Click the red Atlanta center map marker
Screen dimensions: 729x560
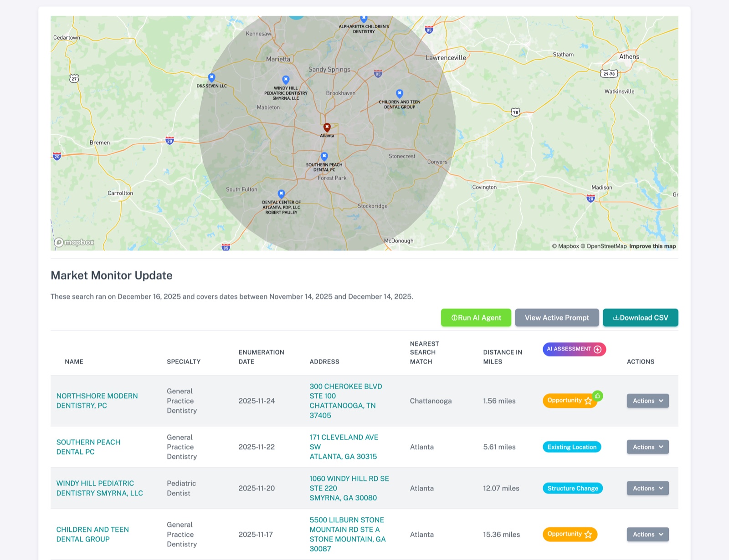click(327, 127)
